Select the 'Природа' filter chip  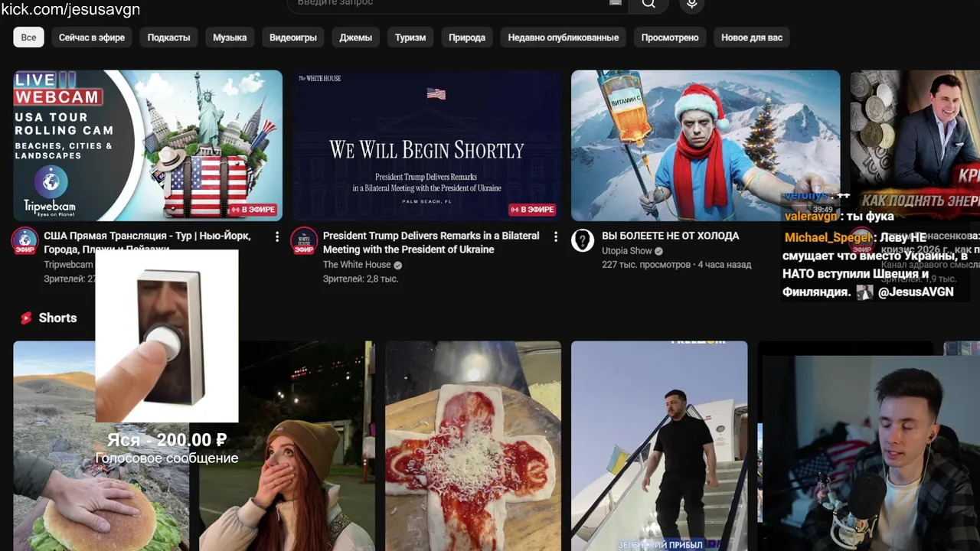(x=467, y=37)
